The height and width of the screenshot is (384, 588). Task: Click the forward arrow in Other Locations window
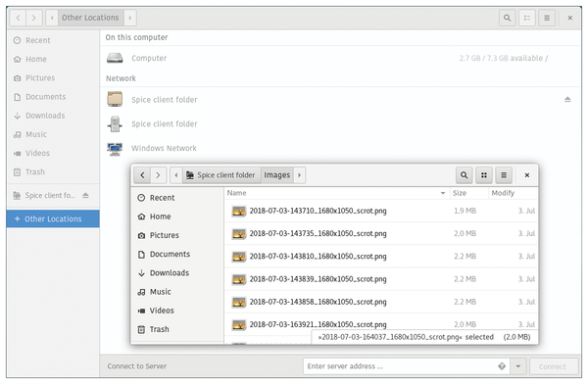coord(33,18)
